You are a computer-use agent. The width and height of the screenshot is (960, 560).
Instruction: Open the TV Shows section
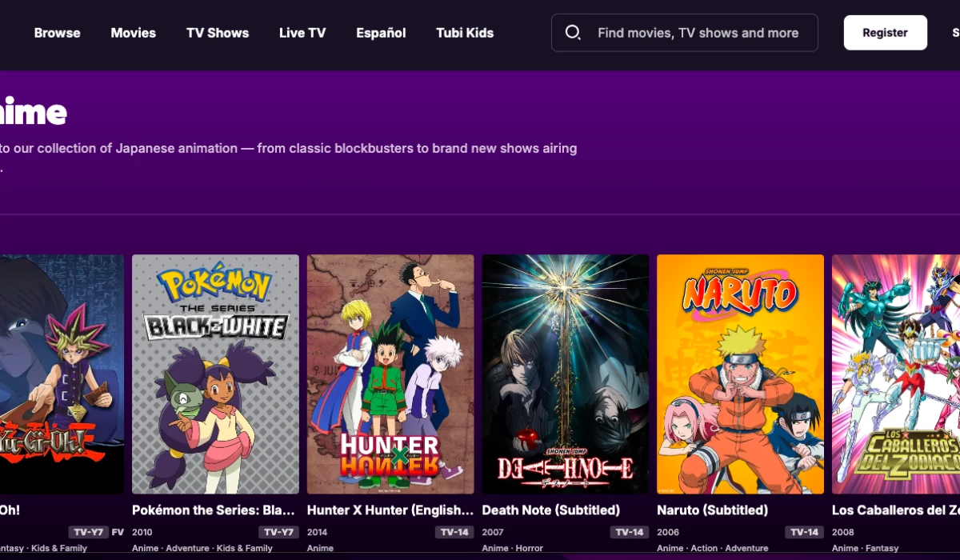click(218, 33)
